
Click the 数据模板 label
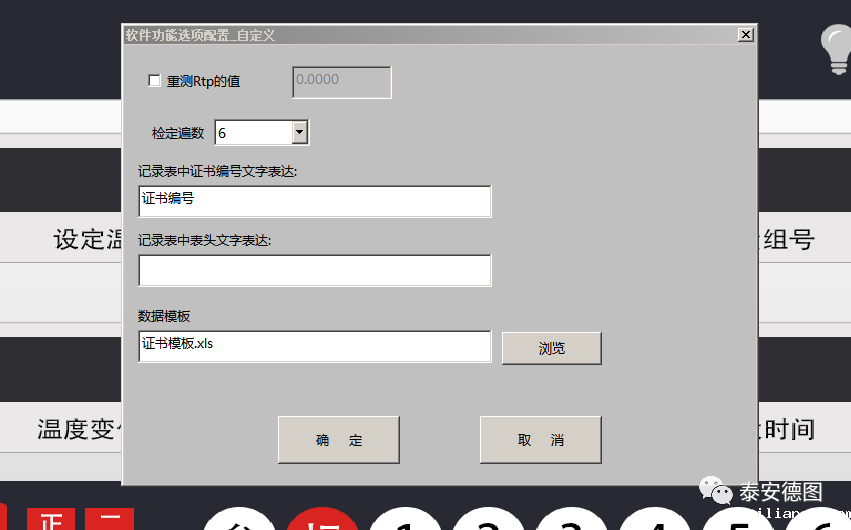[x=164, y=316]
